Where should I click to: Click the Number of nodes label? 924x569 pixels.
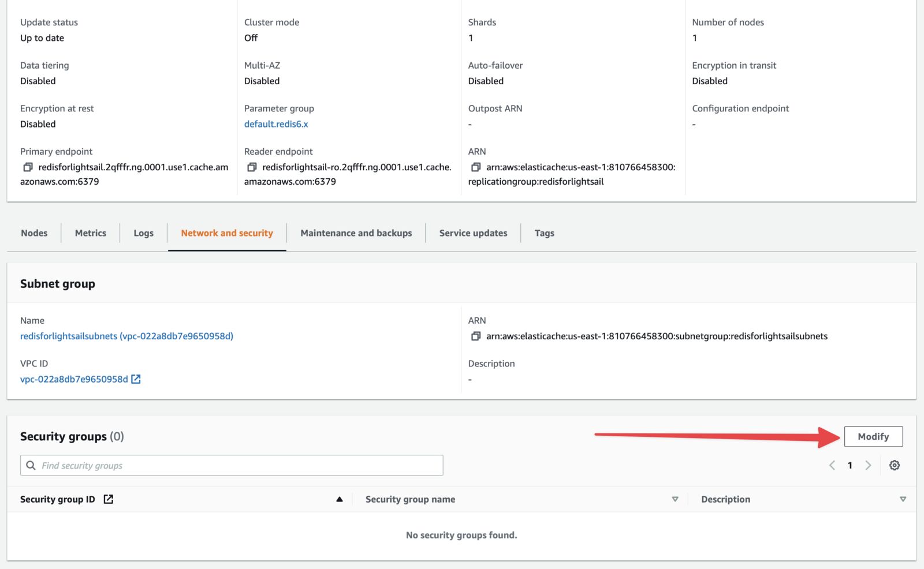[728, 23]
